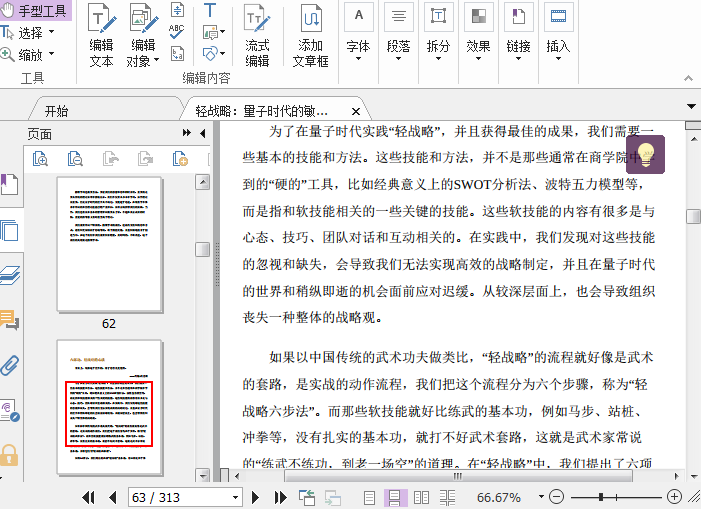Enable single page view mode
This screenshot has height=509, width=701.
369,497
